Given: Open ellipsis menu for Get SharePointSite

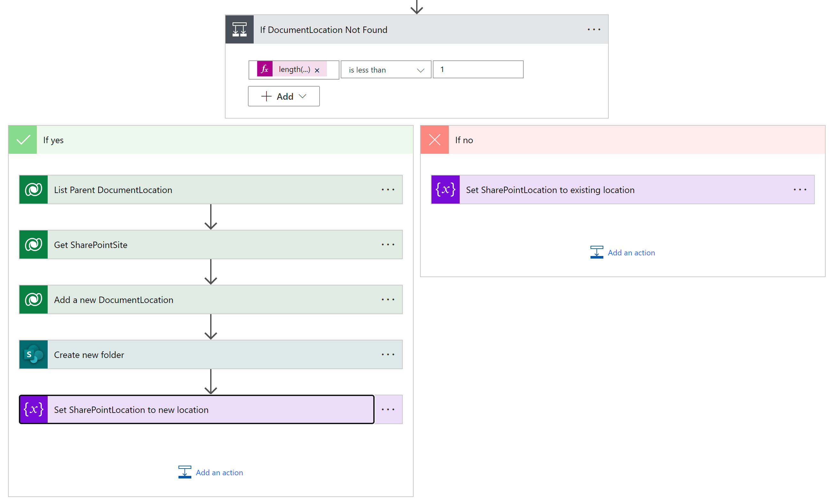Looking at the screenshot, I should (x=388, y=244).
